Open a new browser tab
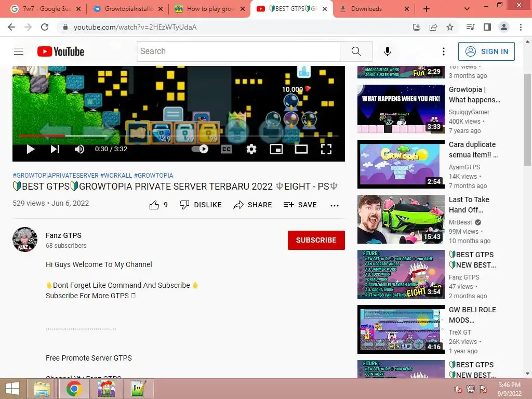Image resolution: width=532 pixels, height=399 pixels. click(x=427, y=9)
